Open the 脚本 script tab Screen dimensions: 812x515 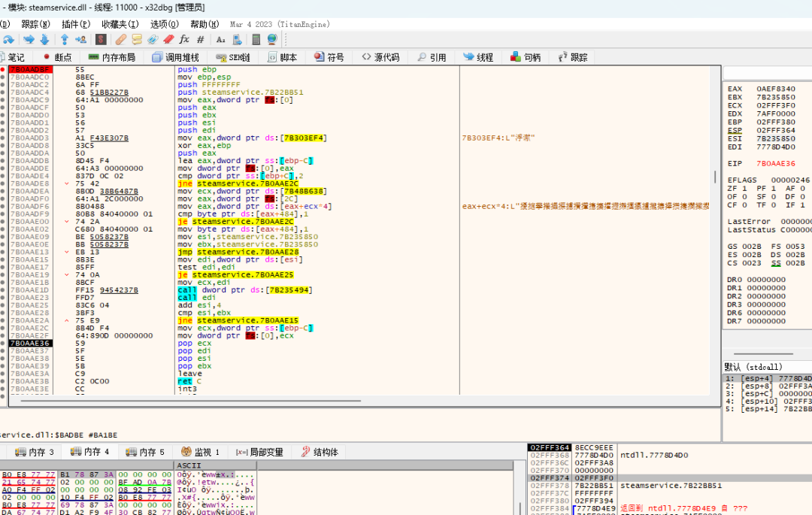tap(282, 57)
